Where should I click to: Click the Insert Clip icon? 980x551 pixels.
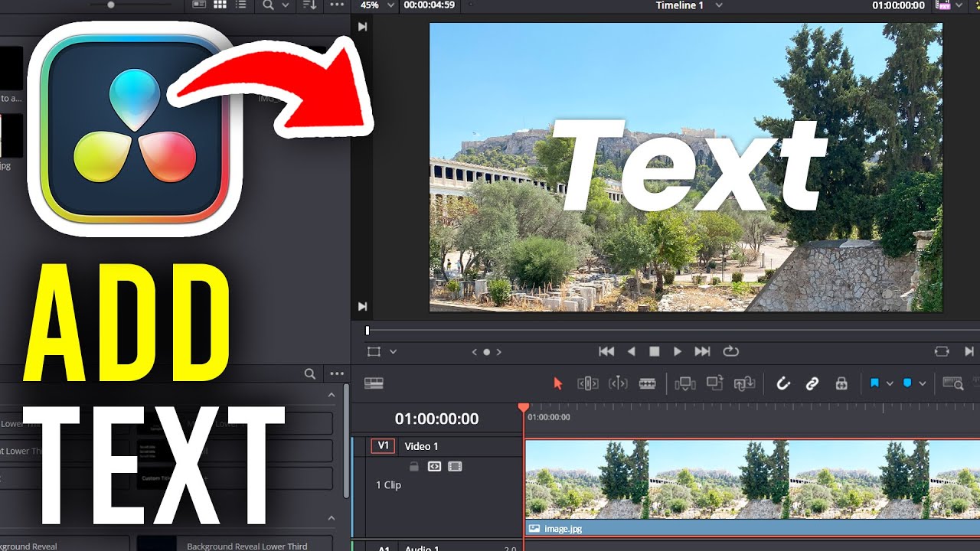685,383
